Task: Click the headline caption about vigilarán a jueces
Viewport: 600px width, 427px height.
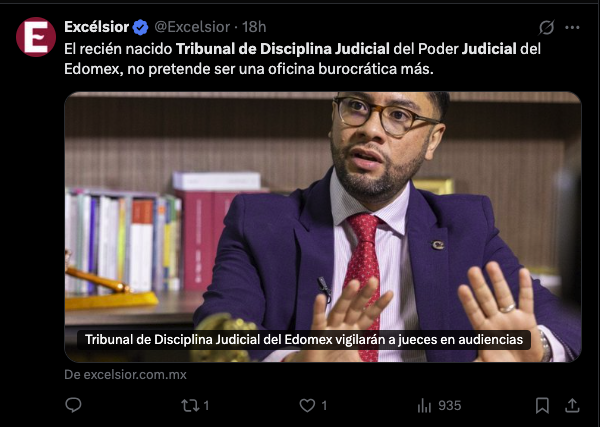Action: [x=304, y=340]
